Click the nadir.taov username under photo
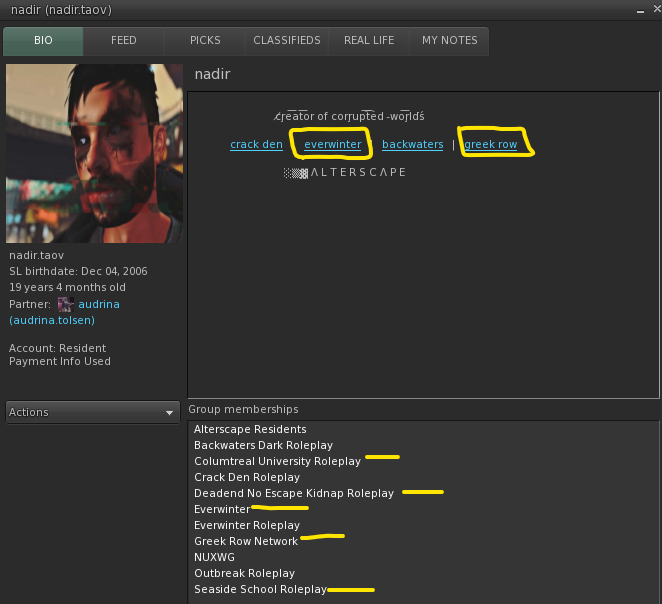 (37, 255)
